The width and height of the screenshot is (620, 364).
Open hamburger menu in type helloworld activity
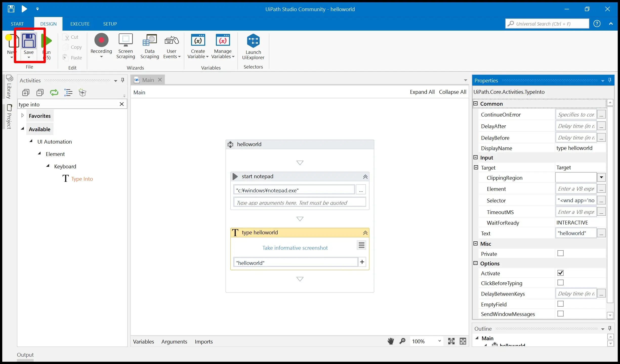pos(362,245)
